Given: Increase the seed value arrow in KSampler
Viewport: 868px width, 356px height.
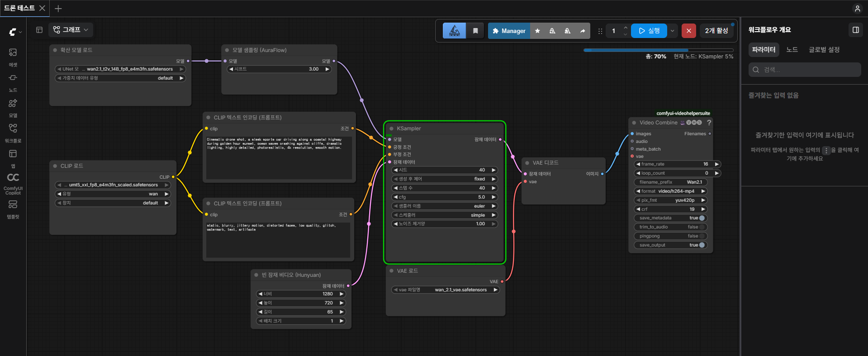Looking at the screenshot, I should [493, 170].
